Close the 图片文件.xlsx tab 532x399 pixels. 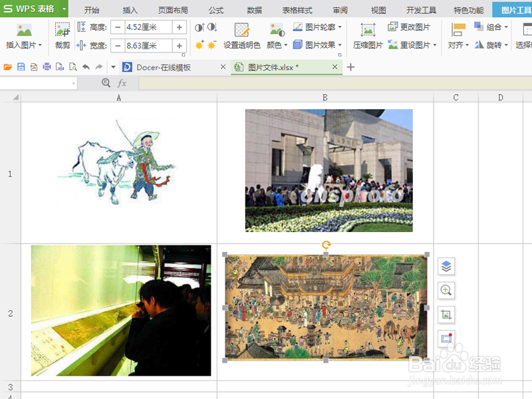[x=334, y=67]
